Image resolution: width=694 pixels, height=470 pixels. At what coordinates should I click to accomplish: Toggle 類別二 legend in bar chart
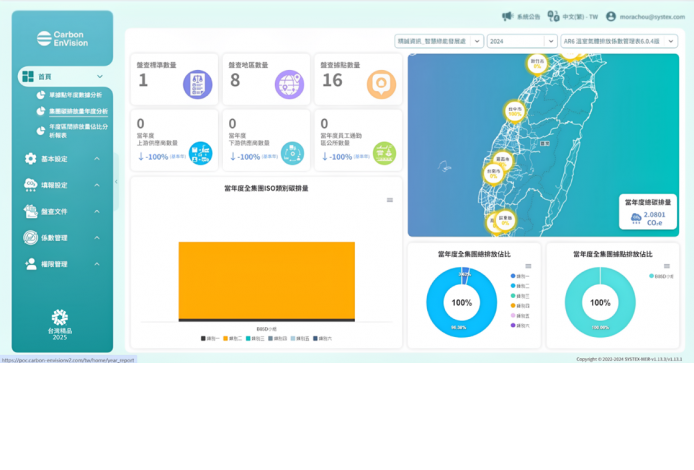(x=236, y=338)
